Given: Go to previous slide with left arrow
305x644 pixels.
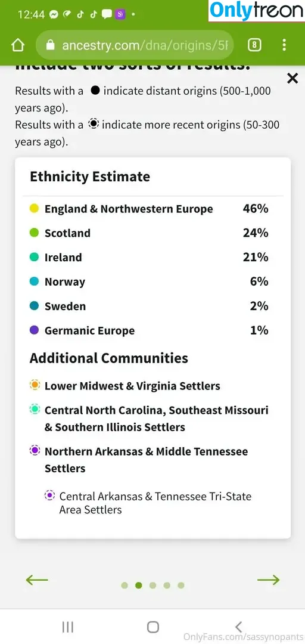Looking at the screenshot, I should (37, 580).
